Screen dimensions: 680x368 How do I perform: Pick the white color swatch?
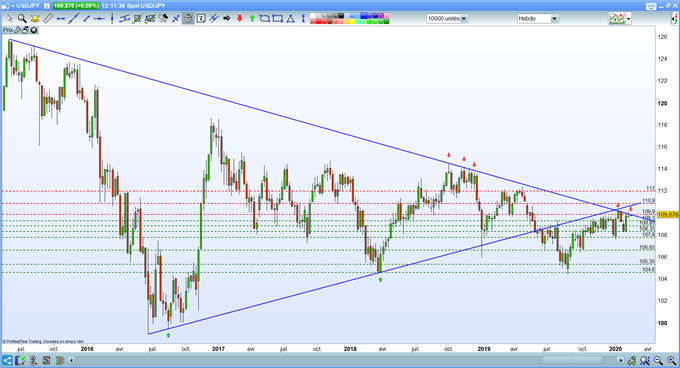[x=314, y=16]
